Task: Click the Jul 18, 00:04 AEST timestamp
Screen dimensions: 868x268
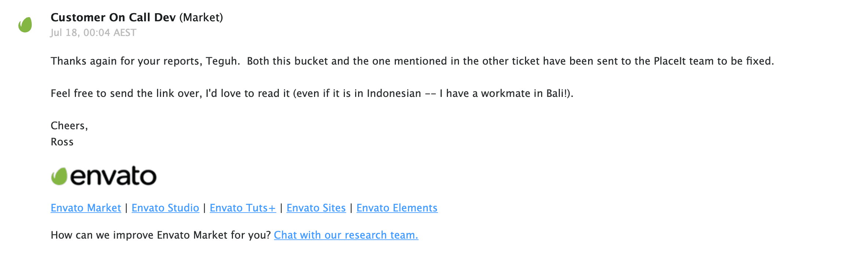Action: pos(93,33)
